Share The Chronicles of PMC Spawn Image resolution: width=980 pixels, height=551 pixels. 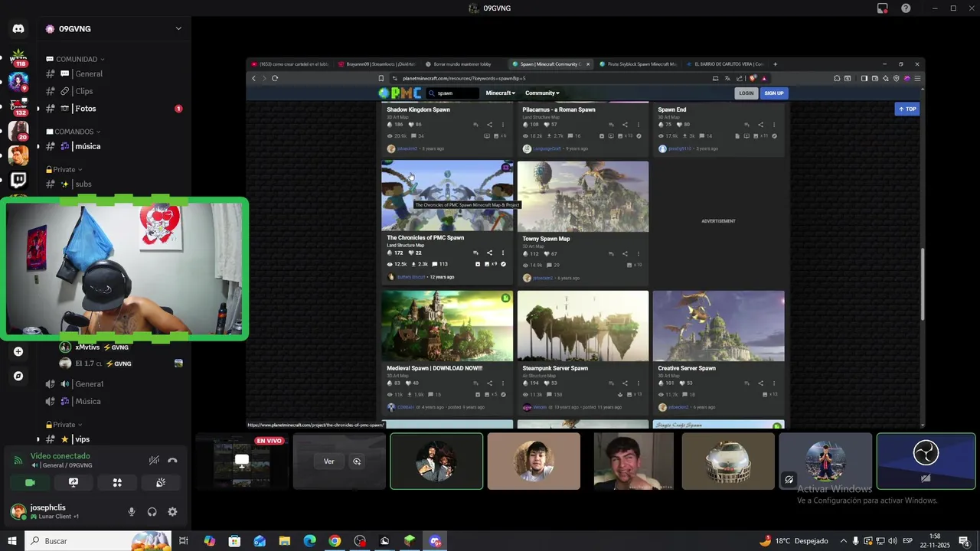(x=489, y=253)
